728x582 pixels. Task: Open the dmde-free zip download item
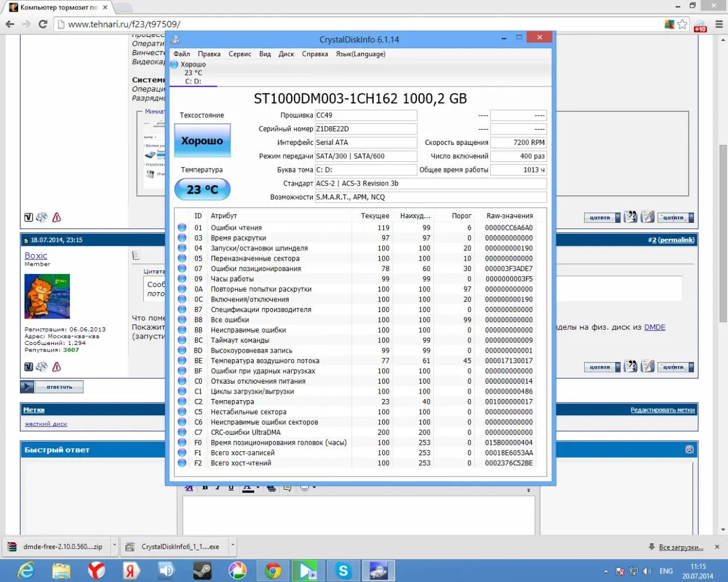[56, 546]
